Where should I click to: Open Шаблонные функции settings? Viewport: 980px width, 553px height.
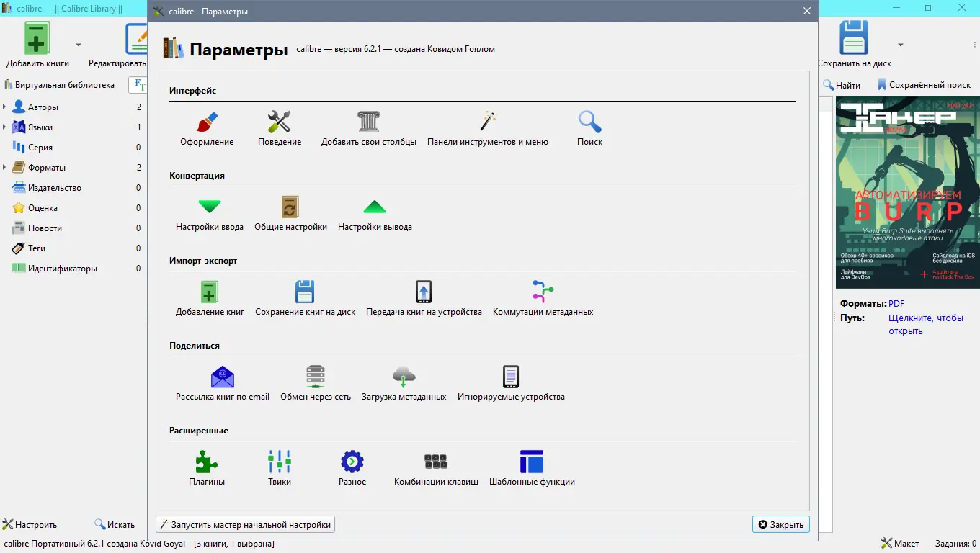pyautogui.click(x=532, y=469)
